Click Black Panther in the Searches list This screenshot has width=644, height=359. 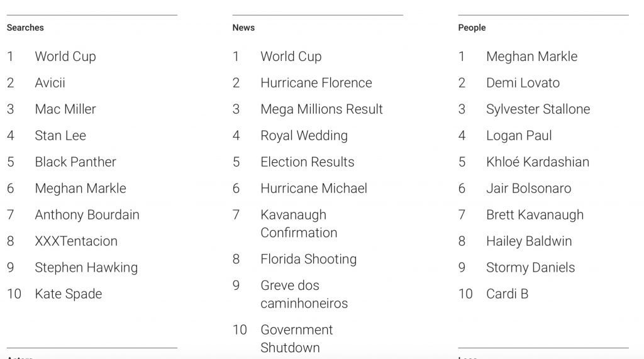point(75,162)
